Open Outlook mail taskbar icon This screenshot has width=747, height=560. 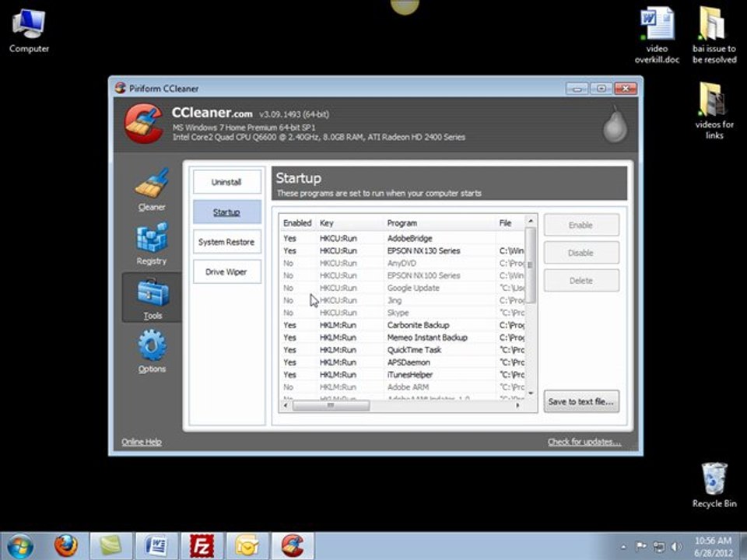tap(247, 546)
